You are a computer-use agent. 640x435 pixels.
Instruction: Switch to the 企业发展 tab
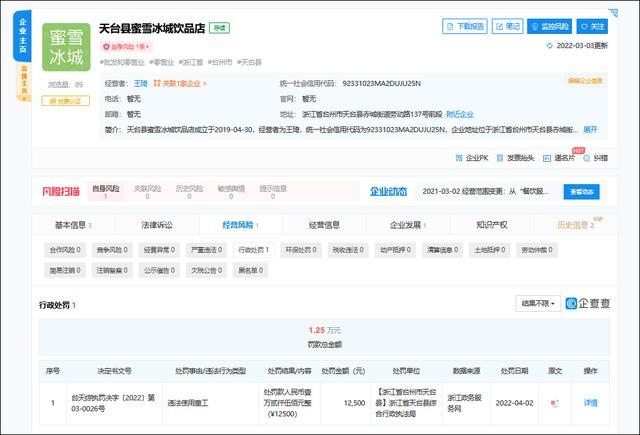[x=408, y=225]
